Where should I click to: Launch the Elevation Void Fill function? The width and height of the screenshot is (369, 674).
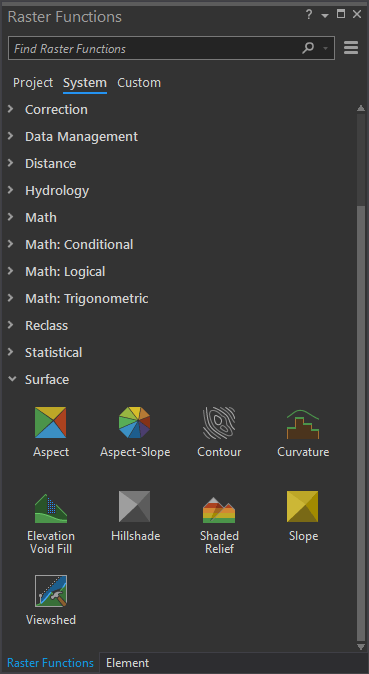(51, 508)
